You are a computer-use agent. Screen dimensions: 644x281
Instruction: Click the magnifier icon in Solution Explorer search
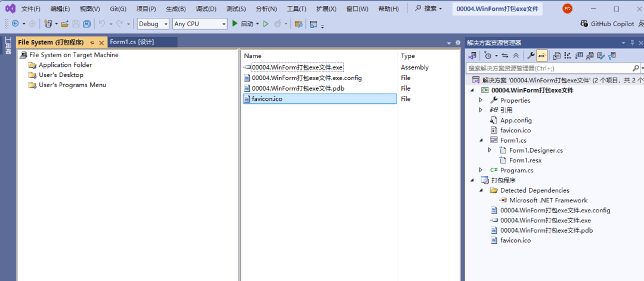[635, 68]
